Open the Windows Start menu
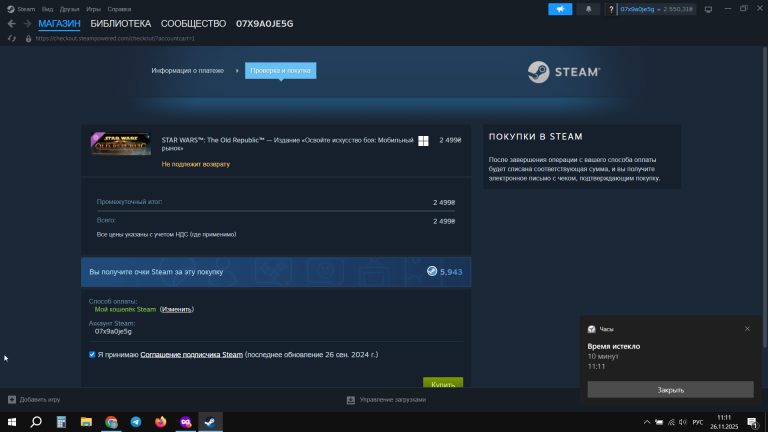This screenshot has height=432, width=768. tap(12, 422)
